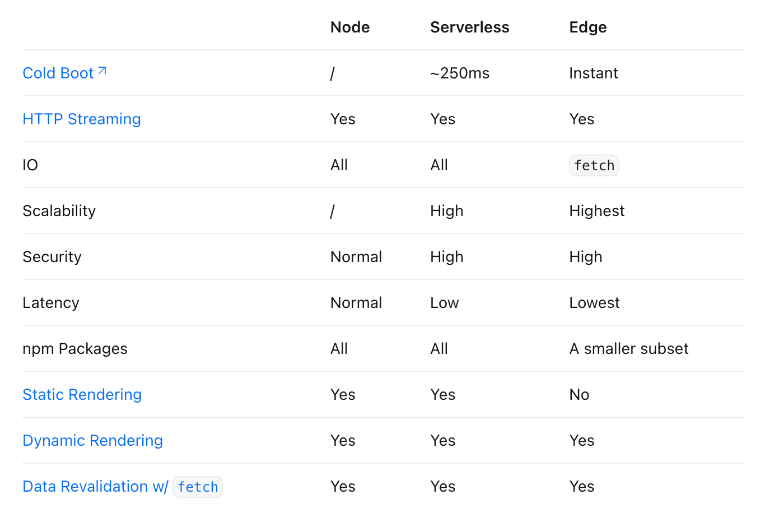The height and width of the screenshot is (532, 765).
Task: Click the npm Packages row label
Action: point(75,349)
